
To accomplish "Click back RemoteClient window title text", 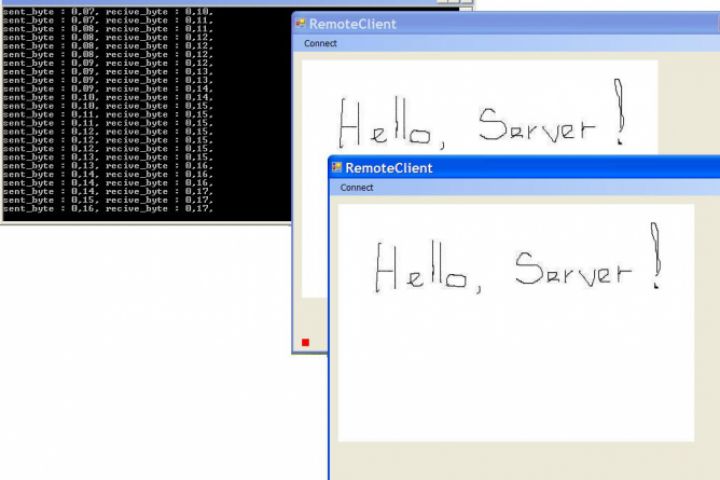I will [x=352, y=24].
